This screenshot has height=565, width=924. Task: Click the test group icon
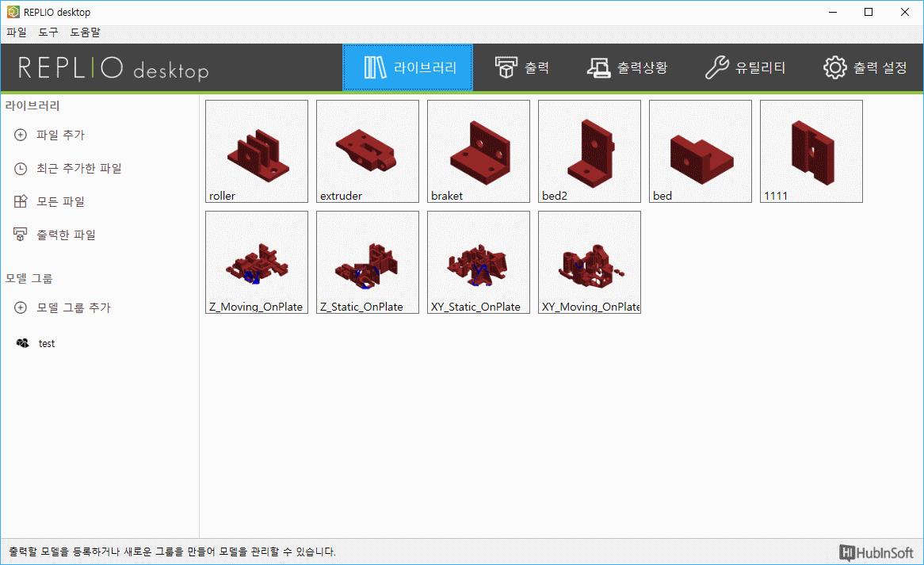point(22,343)
